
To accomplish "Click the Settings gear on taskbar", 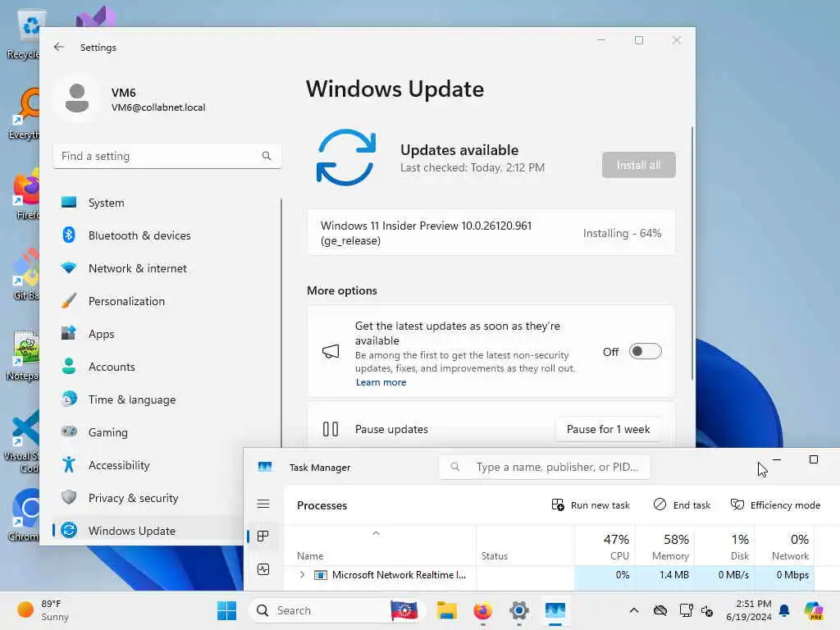I will pos(519,610).
